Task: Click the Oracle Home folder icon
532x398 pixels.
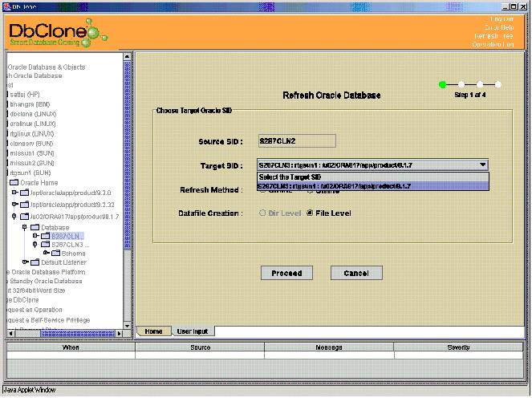Action: (x=14, y=182)
